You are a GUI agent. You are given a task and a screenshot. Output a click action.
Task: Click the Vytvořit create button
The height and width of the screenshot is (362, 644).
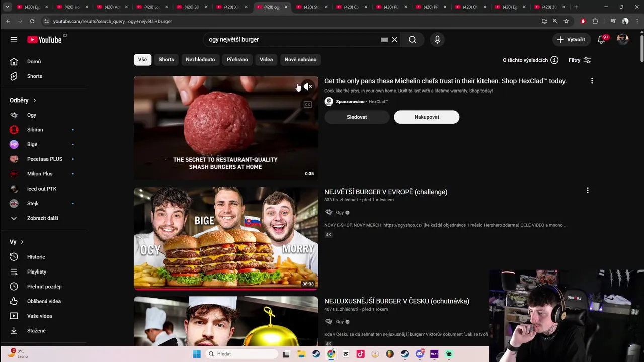(571, 40)
